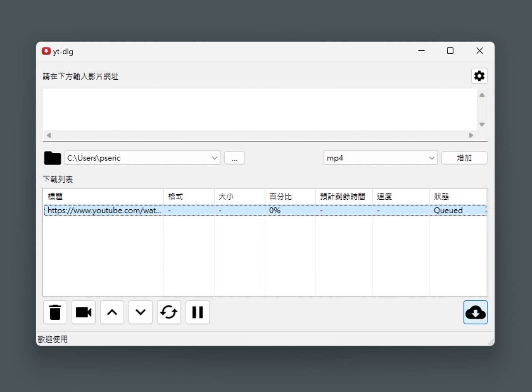The height and width of the screenshot is (392, 532).
Task: Open settings via the gear icon
Action: pos(479,76)
